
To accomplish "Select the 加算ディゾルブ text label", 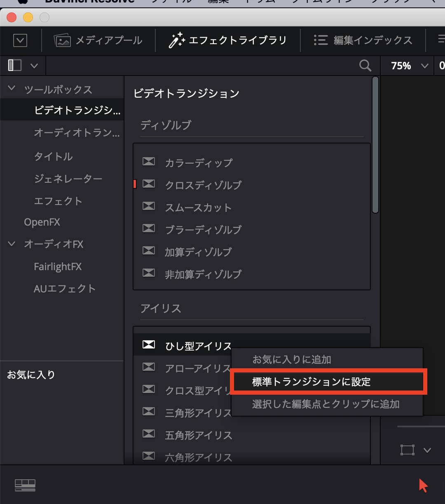I will point(198,252).
